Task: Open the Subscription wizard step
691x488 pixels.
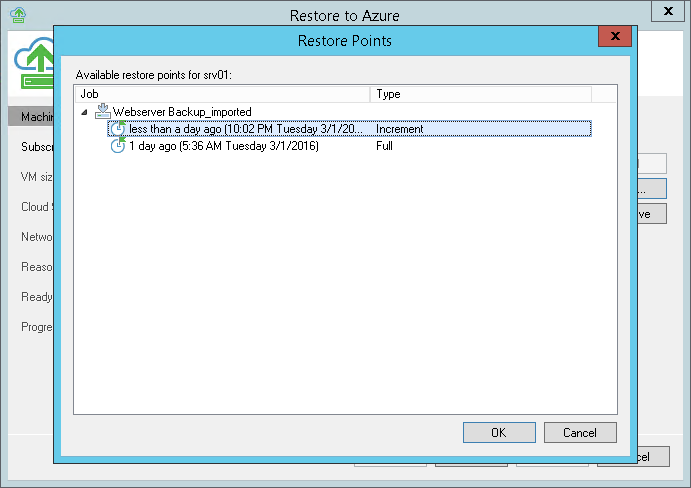Action: point(37,146)
